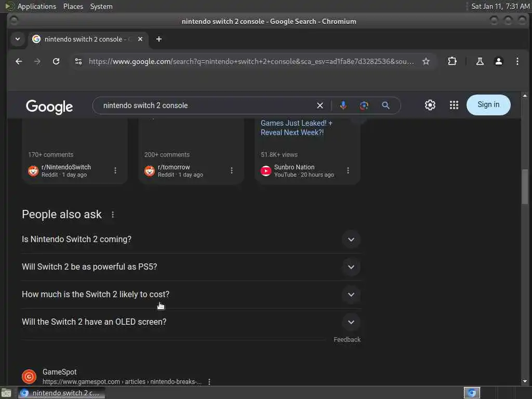Start voice search with microphone icon
532x399 pixels.
pos(343,105)
